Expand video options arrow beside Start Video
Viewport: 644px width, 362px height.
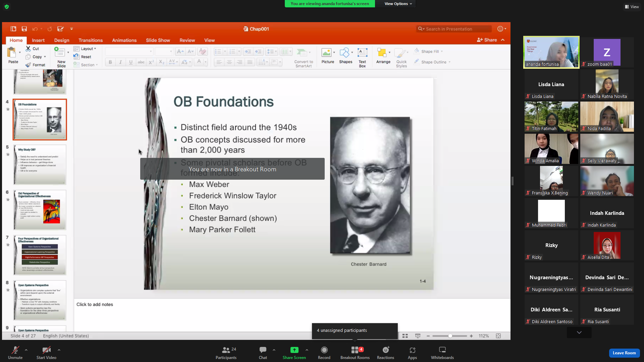[x=59, y=350]
